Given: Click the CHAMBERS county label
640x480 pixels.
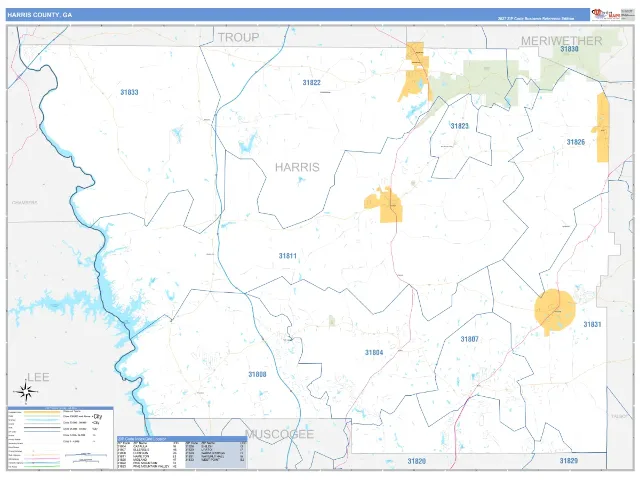Looking at the screenshot, I should 24,202.
